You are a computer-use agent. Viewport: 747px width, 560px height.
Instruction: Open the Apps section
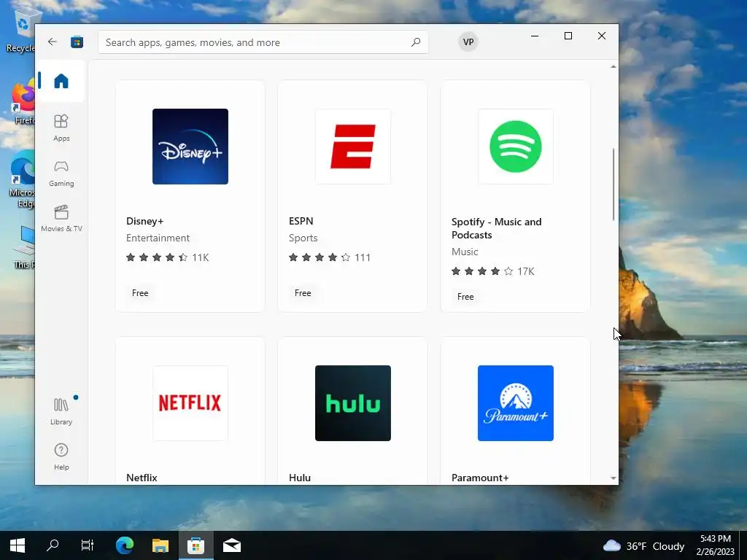pyautogui.click(x=61, y=128)
